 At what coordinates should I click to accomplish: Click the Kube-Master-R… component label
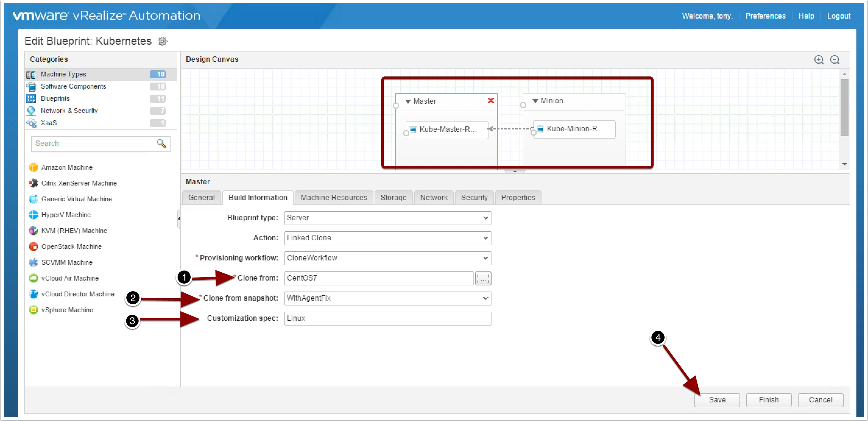click(448, 129)
